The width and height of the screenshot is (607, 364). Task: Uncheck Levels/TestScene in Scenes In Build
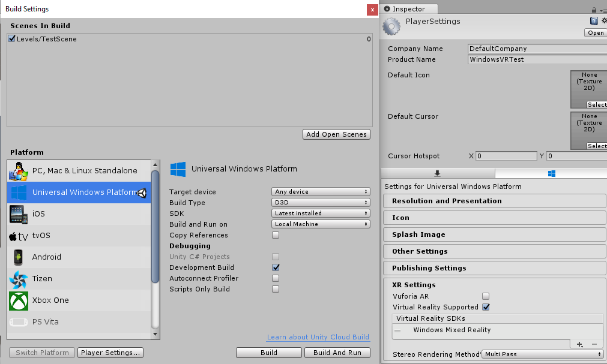tap(11, 38)
